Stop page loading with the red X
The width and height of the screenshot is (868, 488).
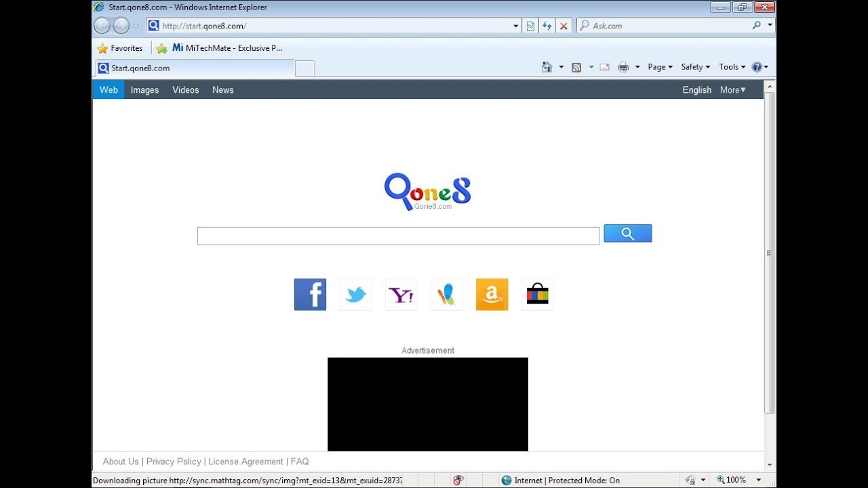coord(564,26)
